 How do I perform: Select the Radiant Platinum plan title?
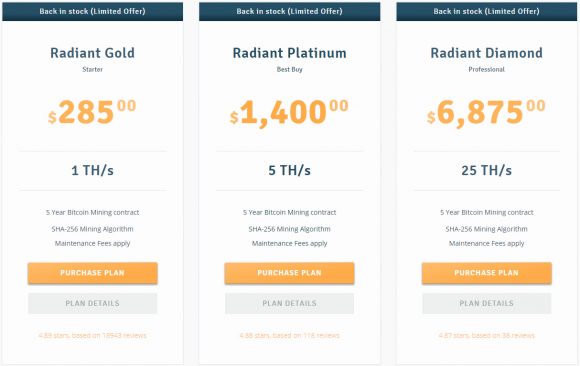tap(289, 53)
